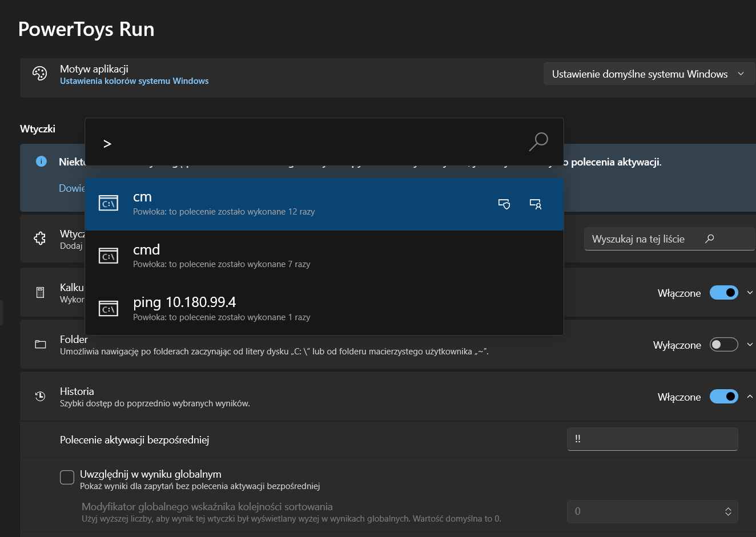Select the puzzle icon next to Wtyczki
The image size is (756, 537).
coord(39,239)
